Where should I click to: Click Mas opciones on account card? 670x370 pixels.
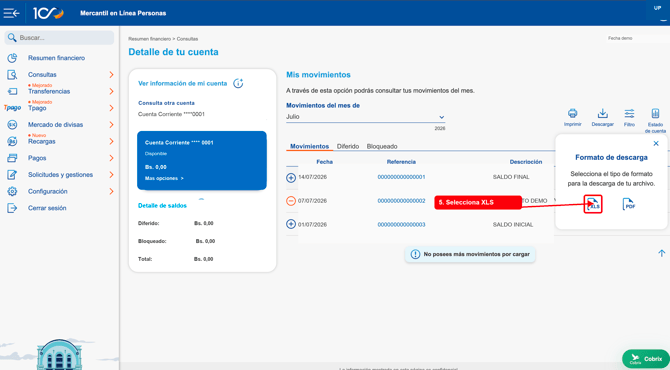tap(164, 178)
